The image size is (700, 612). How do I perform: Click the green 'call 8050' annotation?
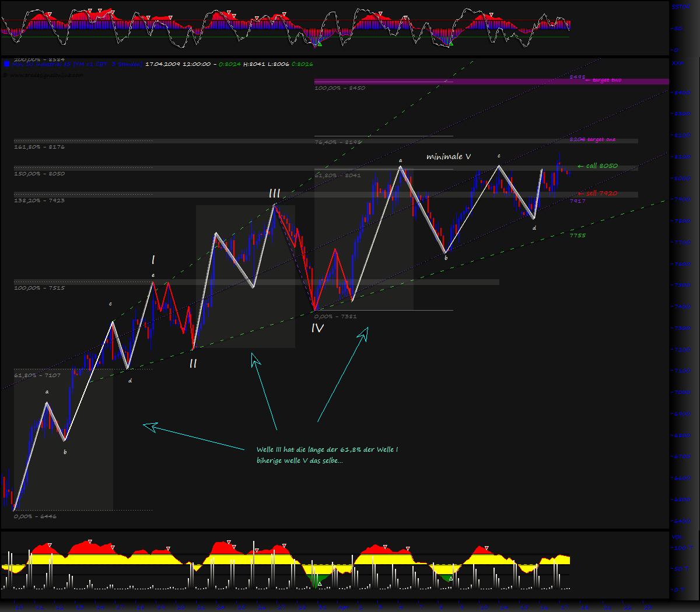598,166
